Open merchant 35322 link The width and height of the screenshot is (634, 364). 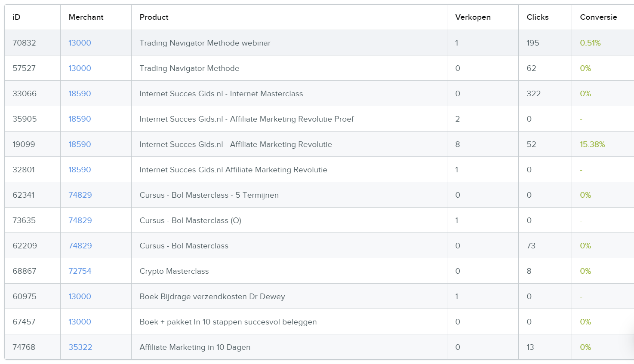point(80,347)
